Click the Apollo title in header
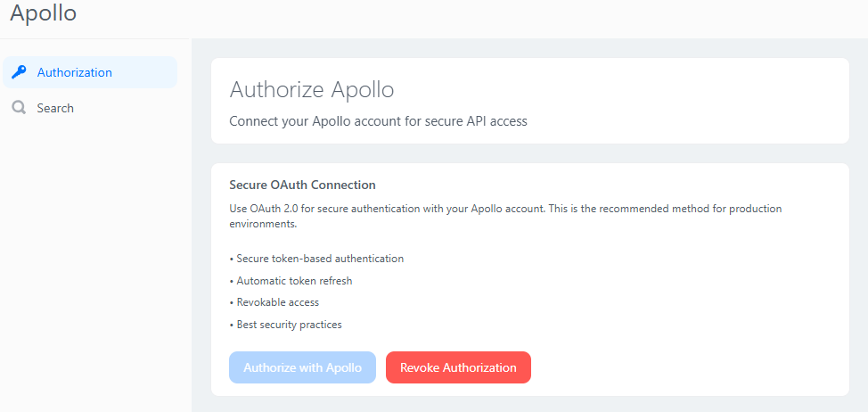The width and height of the screenshot is (868, 412). click(x=43, y=13)
